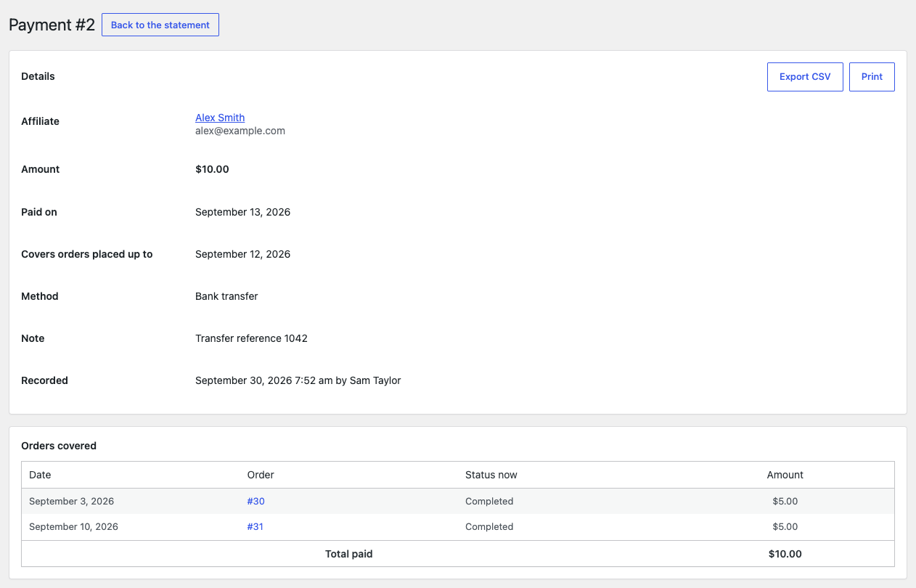Go back to the statement
This screenshot has width=916, height=588.
pos(160,25)
